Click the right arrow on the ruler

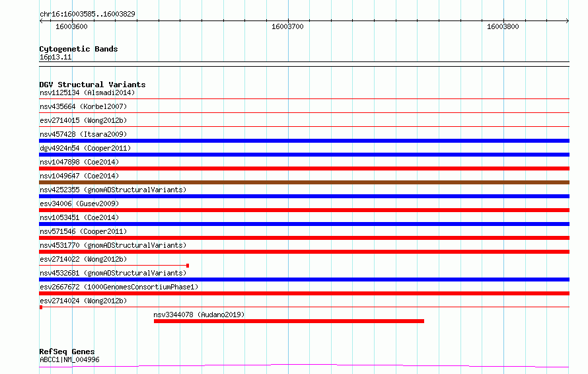[568, 20]
